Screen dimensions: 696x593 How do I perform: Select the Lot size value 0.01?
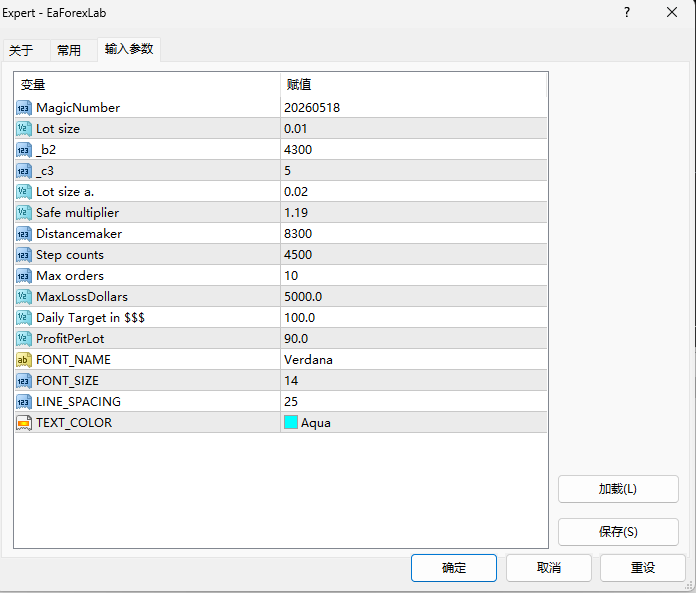[x=296, y=129]
